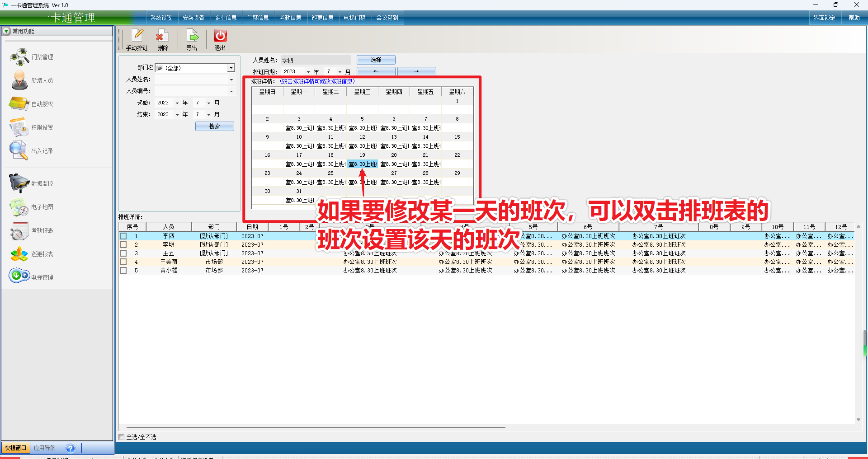Open the 系统设置 menu
Screen dimensions: 868x459
tap(161, 18)
